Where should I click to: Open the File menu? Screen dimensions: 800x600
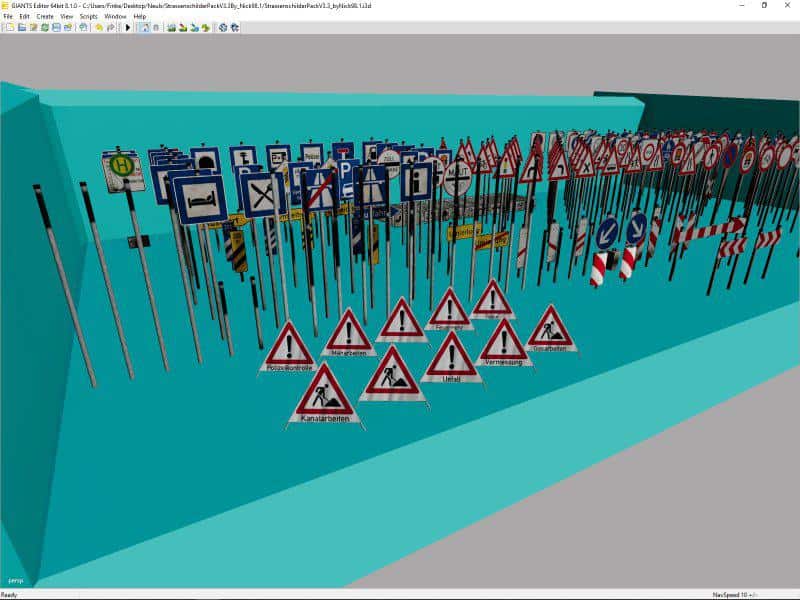[x=8, y=17]
